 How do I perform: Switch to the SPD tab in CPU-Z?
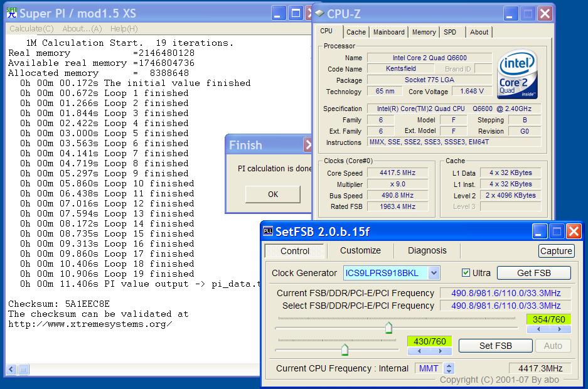(x=450, y=32)
